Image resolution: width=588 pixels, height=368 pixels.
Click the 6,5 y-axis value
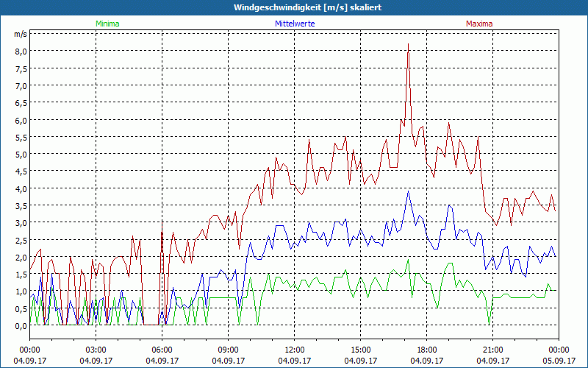[21, 103]
